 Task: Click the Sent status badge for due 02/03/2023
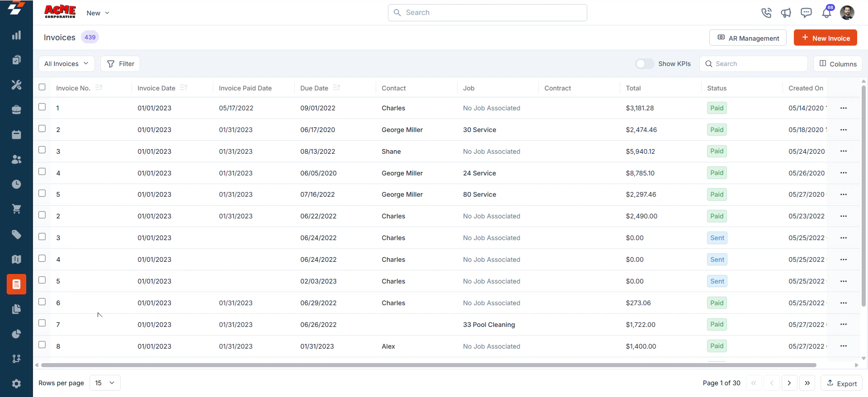tap(717, 281)
